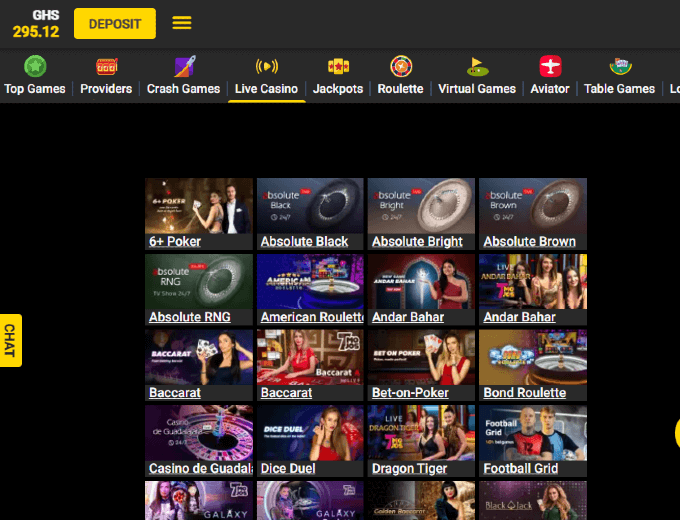Go to the Crash Games tab label

click(x=183, y=89)
